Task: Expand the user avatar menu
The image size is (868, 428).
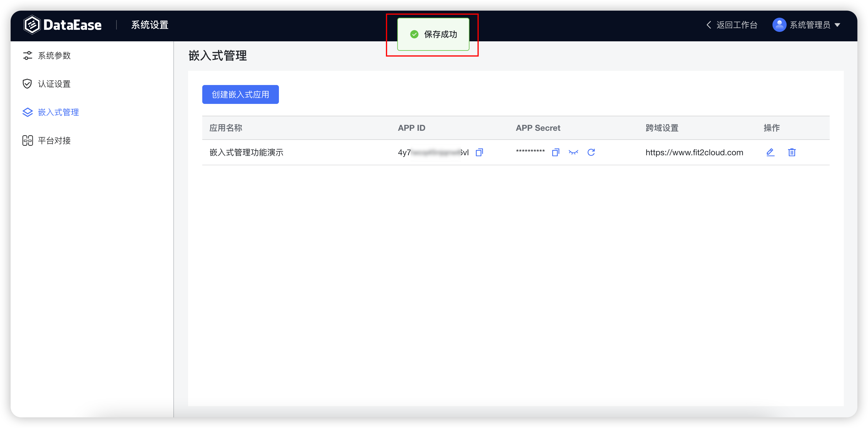Action: (x=779, y=24)
